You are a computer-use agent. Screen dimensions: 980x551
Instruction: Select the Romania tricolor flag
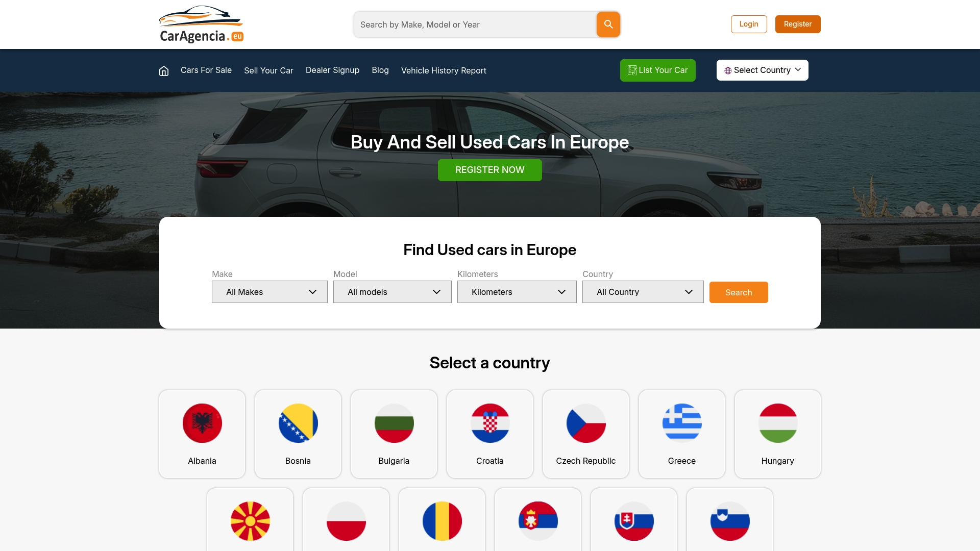tap(442, 521)
